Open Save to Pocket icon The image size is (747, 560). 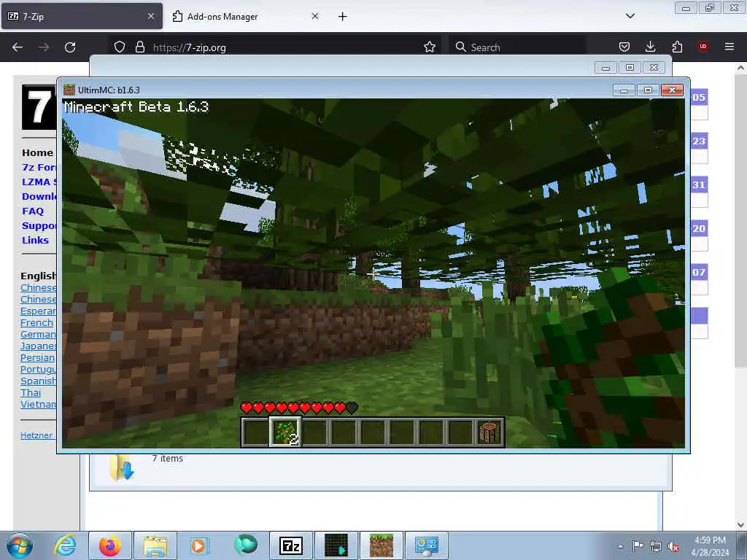[624, 47]
